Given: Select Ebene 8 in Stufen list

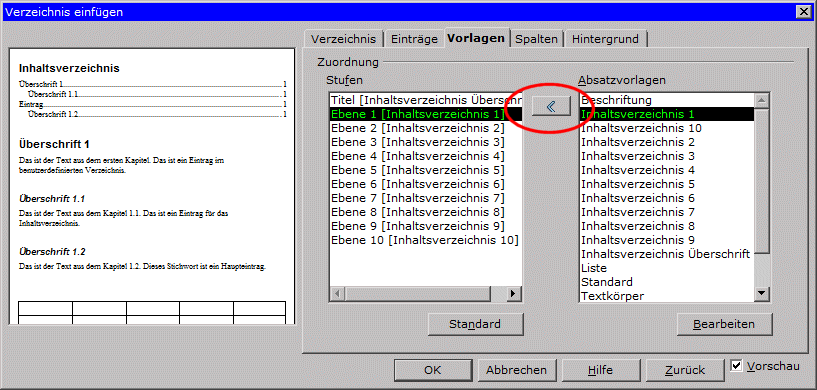Looking at the screenshot, I should click(426, 212).
